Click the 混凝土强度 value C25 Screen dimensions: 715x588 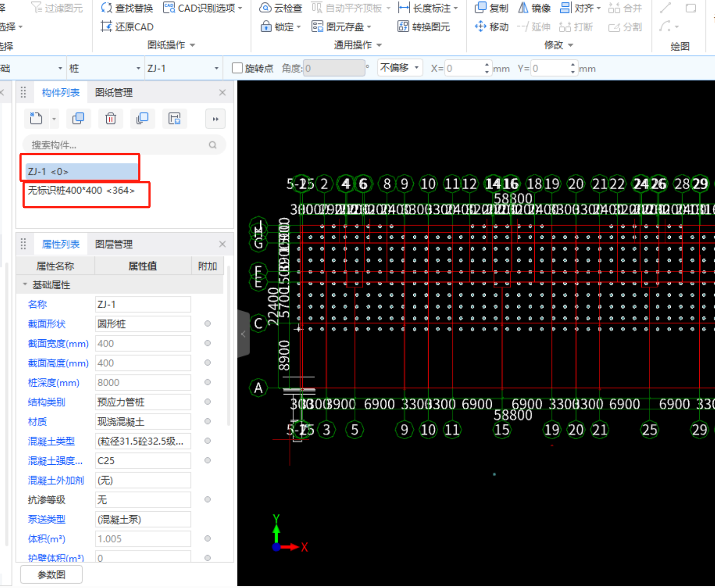tap(143, 461)
